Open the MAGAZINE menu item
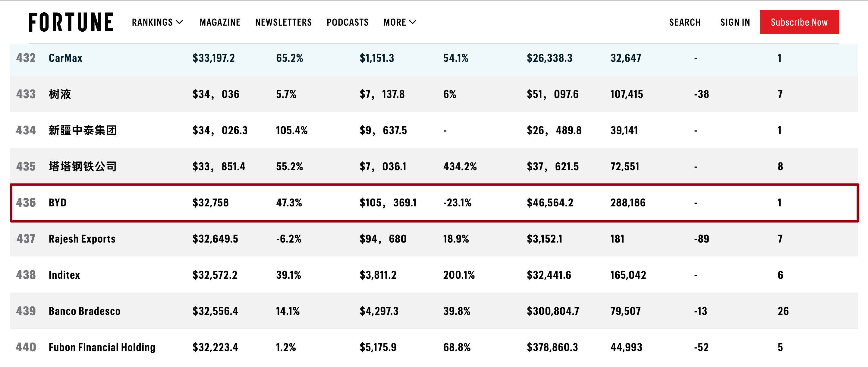This screenshot has height=367, width=868. [220, 22]
